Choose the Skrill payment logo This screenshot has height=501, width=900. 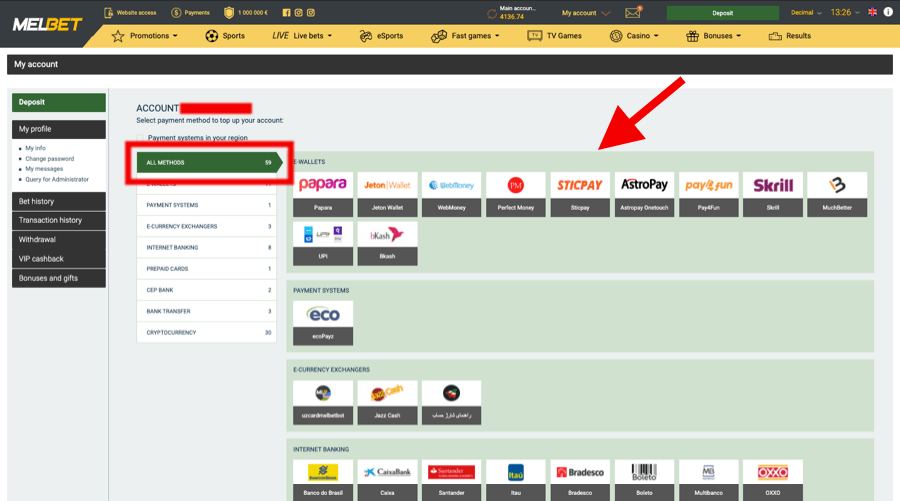pos(773,185)
